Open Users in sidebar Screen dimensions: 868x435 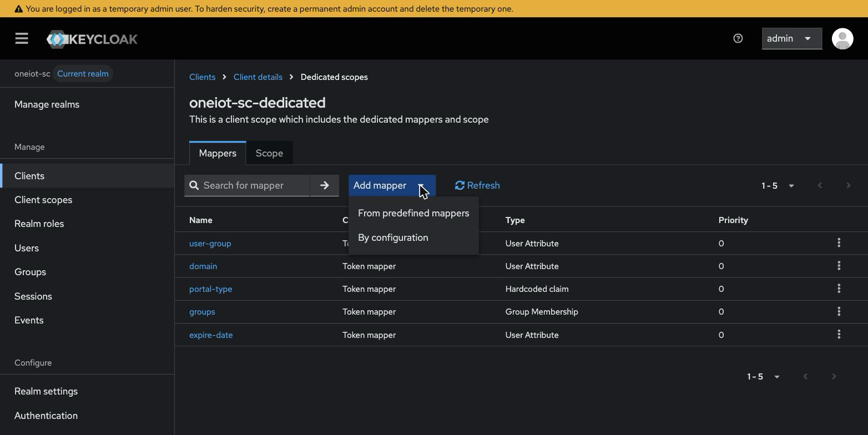[x=87, y=248]
